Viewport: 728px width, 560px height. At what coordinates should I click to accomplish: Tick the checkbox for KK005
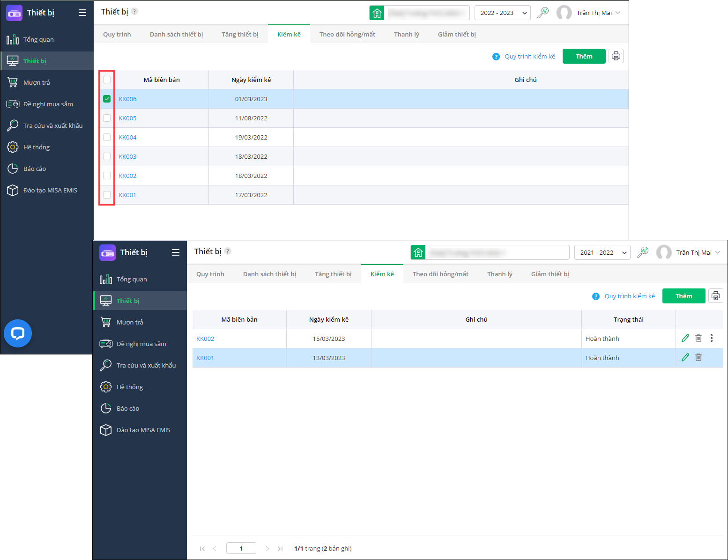(x=107, y=118)
